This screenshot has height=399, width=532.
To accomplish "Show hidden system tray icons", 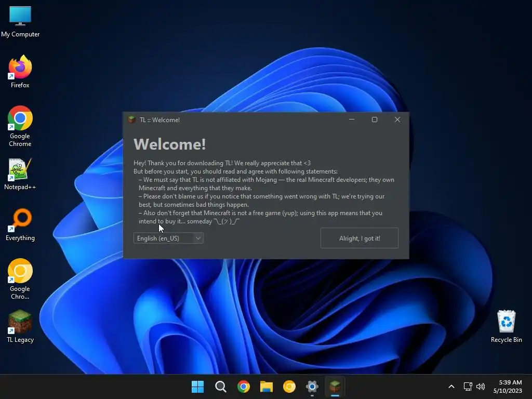I will click(451, 387).
